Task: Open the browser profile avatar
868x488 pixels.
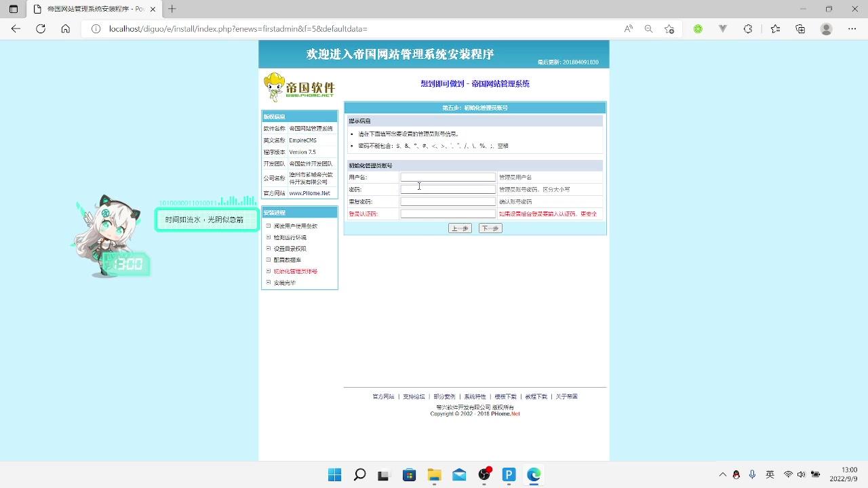Action: 826,28
